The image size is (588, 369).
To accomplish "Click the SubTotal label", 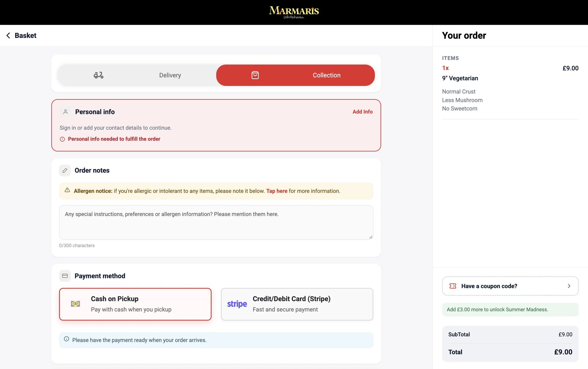I will point(459,334).
